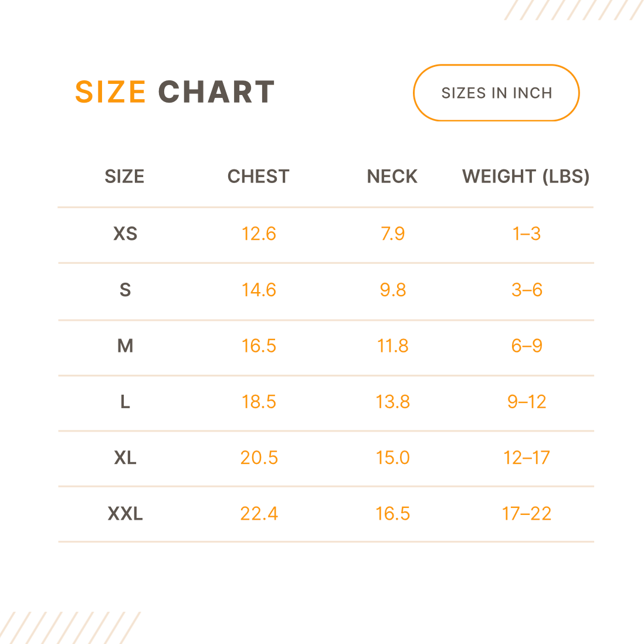Select the CHEST column header
Viewport: 644px width, 644px height.
click(259, 177)
